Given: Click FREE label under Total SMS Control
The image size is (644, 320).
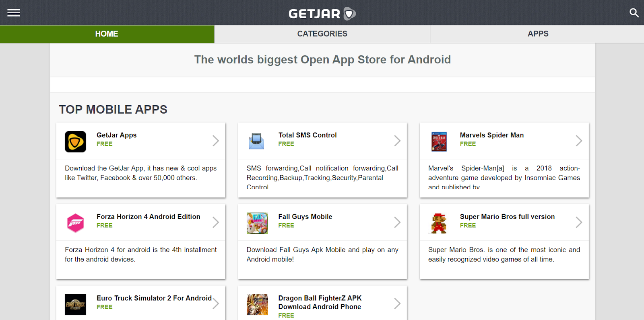Looking at the screenshot, I should pyautogui.click(x=286, y=144).
